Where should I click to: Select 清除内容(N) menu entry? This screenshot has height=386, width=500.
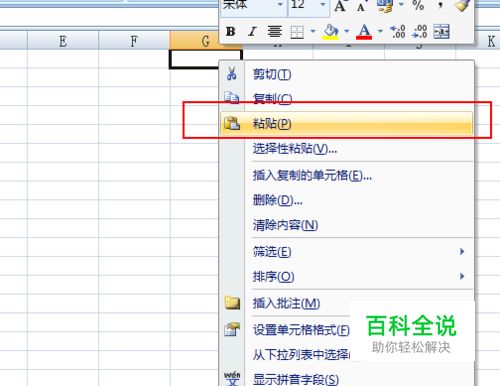click(347, 225)
